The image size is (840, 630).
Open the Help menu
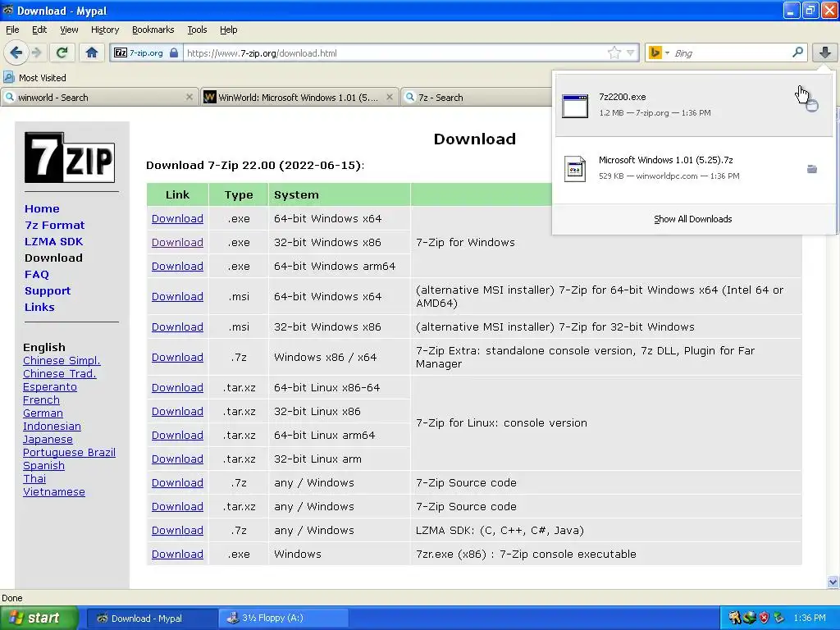[x=228, y=30]
